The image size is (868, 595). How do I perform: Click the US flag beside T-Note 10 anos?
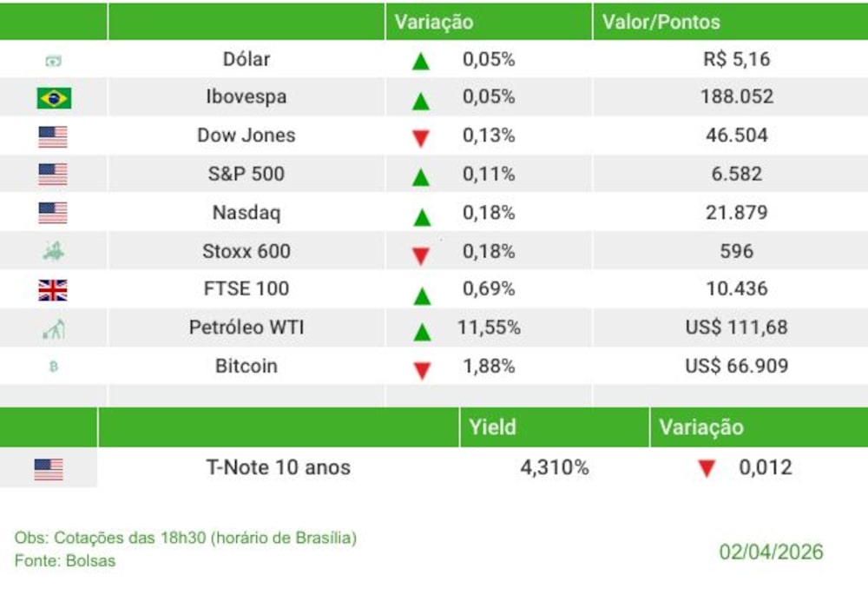click(x=49, y=469)
